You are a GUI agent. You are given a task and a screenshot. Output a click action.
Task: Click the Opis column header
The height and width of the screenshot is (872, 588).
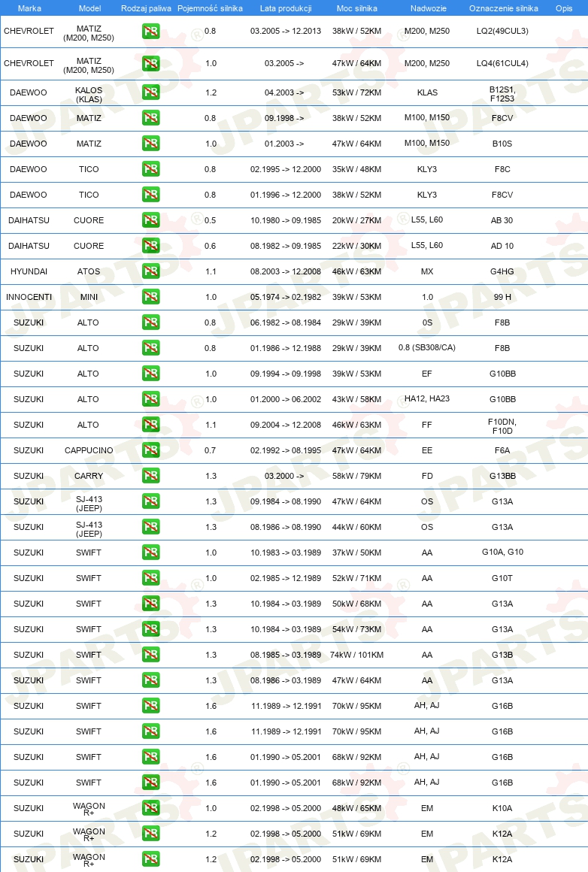[x=564, y=8]
